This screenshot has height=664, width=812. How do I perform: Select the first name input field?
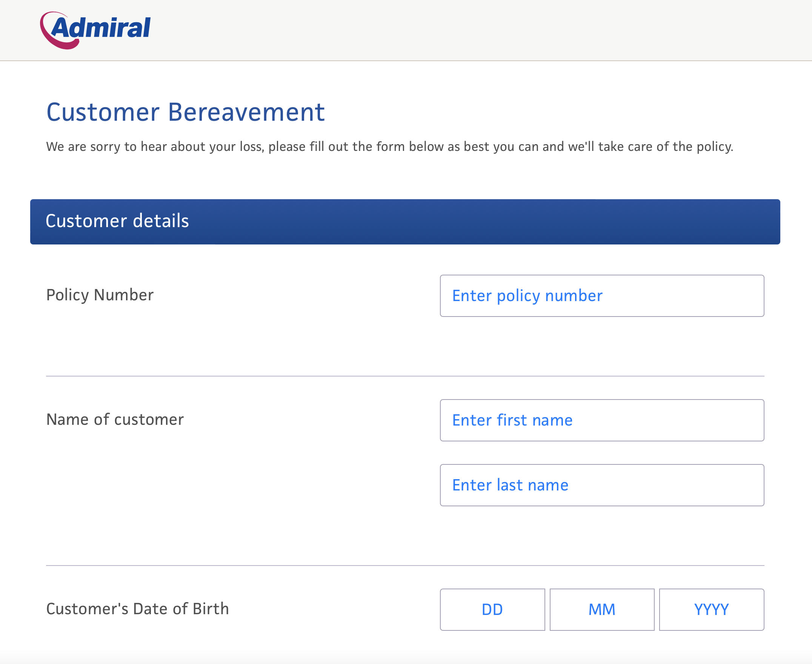click(601, 420)
